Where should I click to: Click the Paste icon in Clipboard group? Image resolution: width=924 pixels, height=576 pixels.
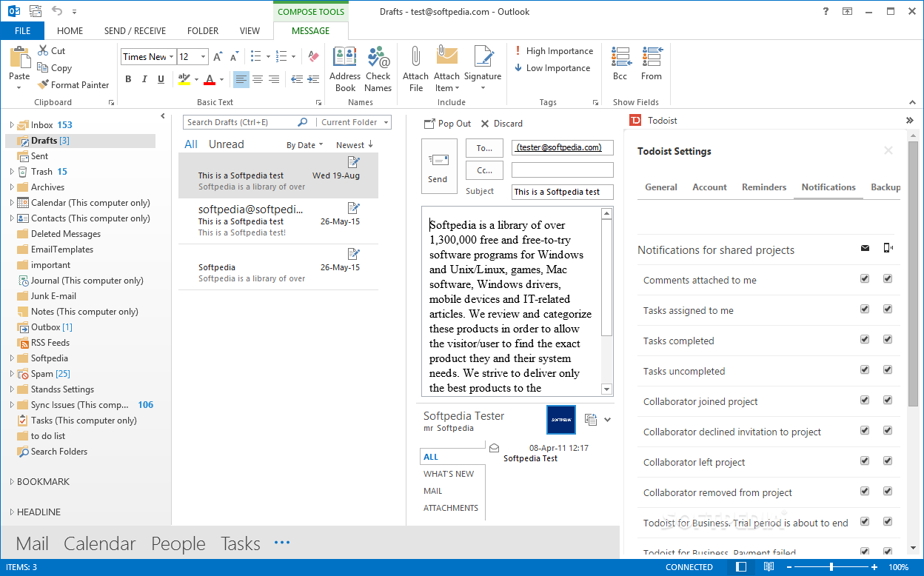coord(19,58)
